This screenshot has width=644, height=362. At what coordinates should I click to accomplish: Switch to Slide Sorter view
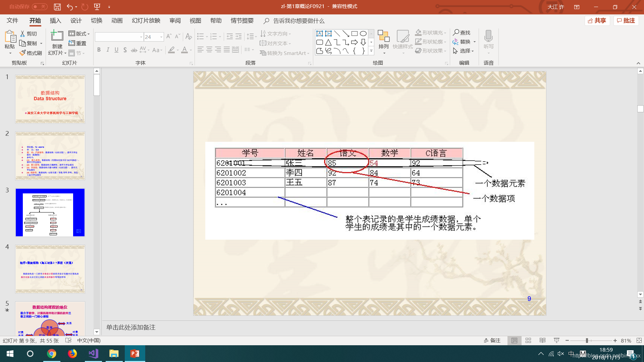[528, 341]
